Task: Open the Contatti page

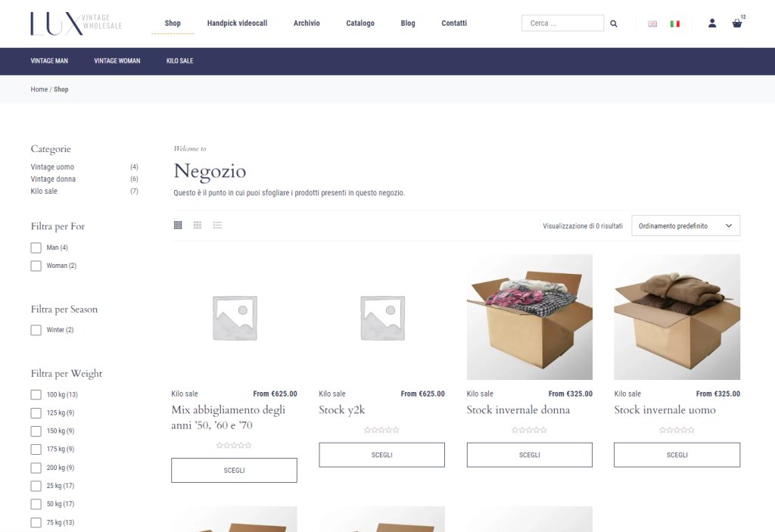Action: (454, 23)
